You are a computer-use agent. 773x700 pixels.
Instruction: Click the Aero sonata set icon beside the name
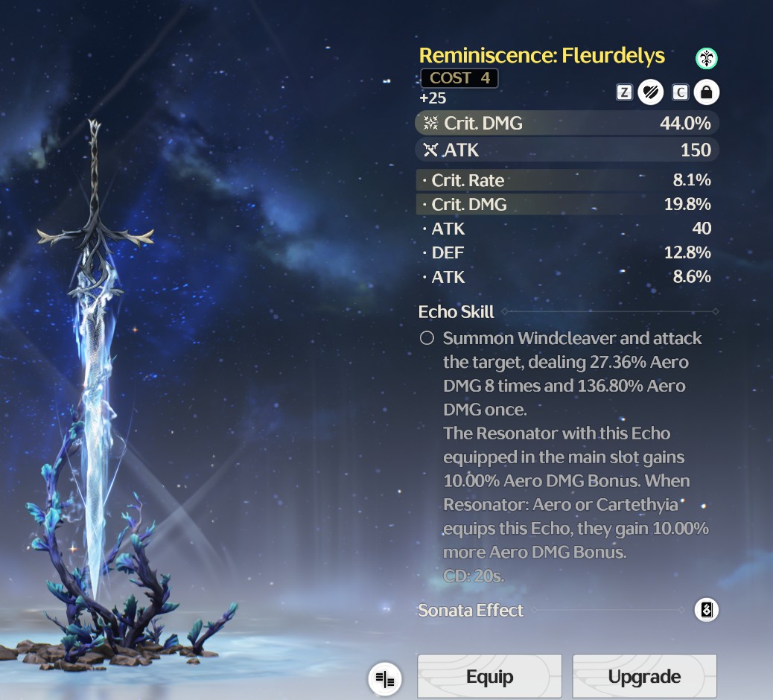point(706,58)
